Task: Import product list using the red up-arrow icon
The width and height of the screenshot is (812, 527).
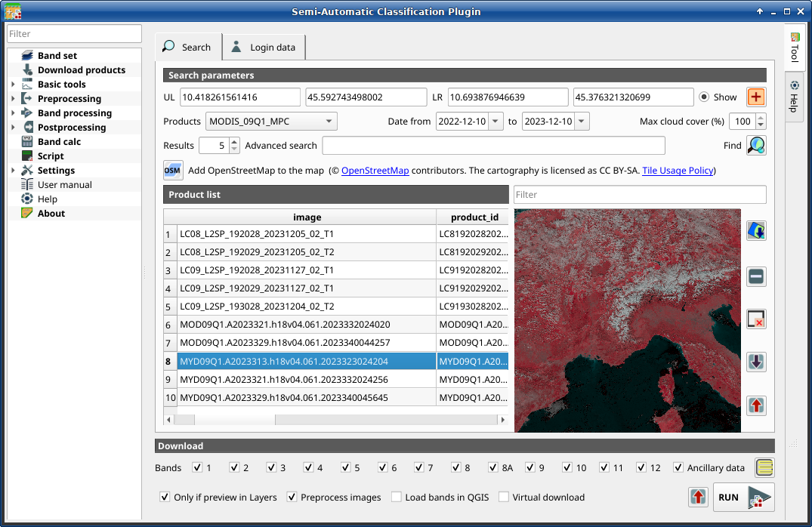Action: [x=756, y=405]
